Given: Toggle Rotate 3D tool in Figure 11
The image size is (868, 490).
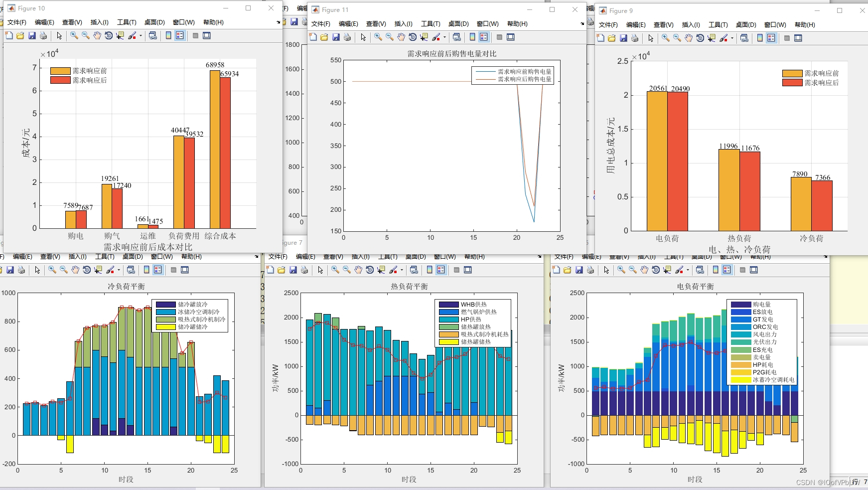Looking at the screenshot, I should tap(413, 37).
